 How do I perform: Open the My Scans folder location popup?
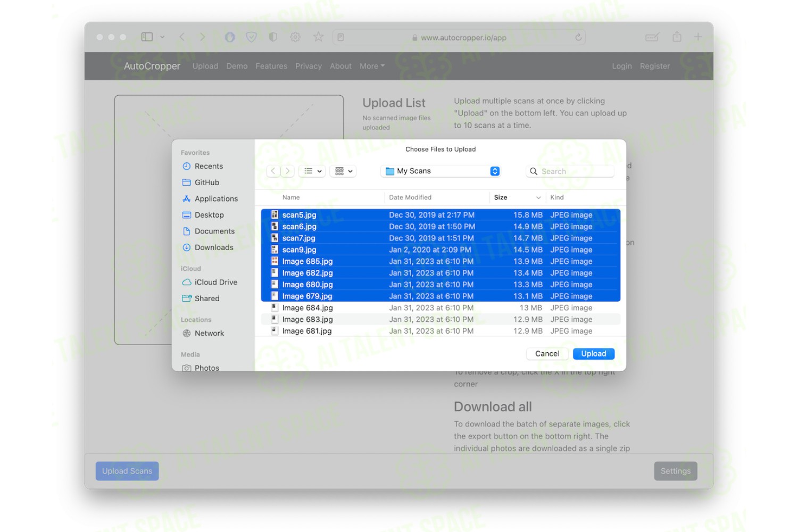pyautogui.click(x=441, y=171)
